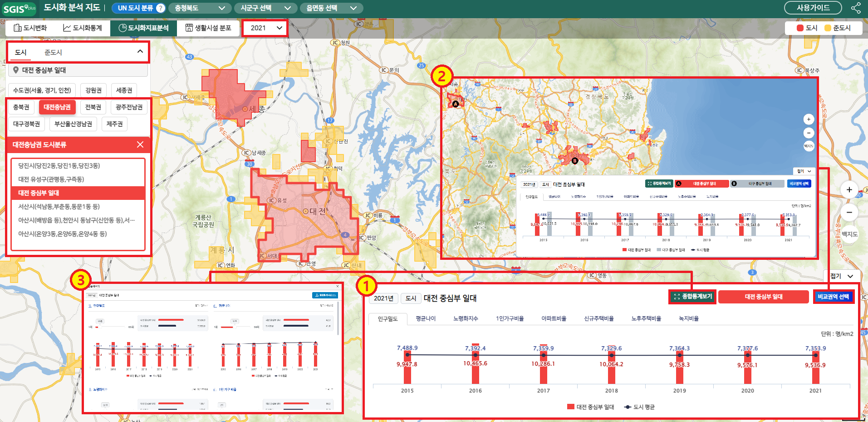Click the UN 도시 분류 help question icon

[x=161, y=8]
